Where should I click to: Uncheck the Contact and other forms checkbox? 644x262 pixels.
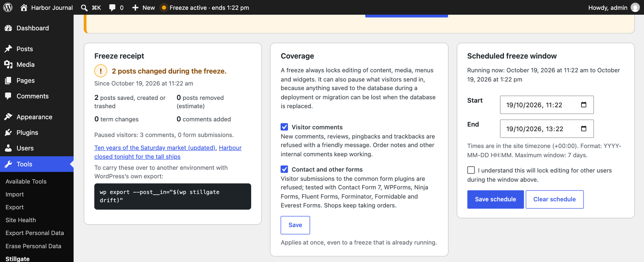point(284,169)
